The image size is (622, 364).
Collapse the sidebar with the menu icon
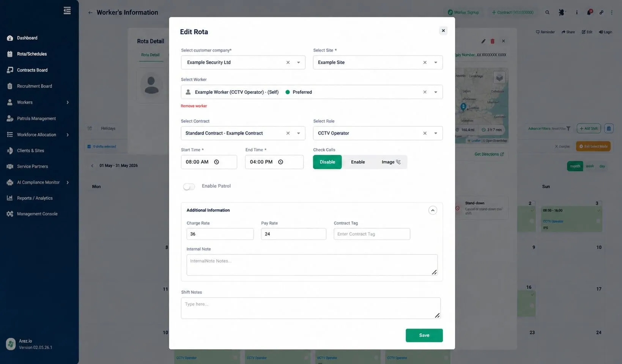(67, 11)
